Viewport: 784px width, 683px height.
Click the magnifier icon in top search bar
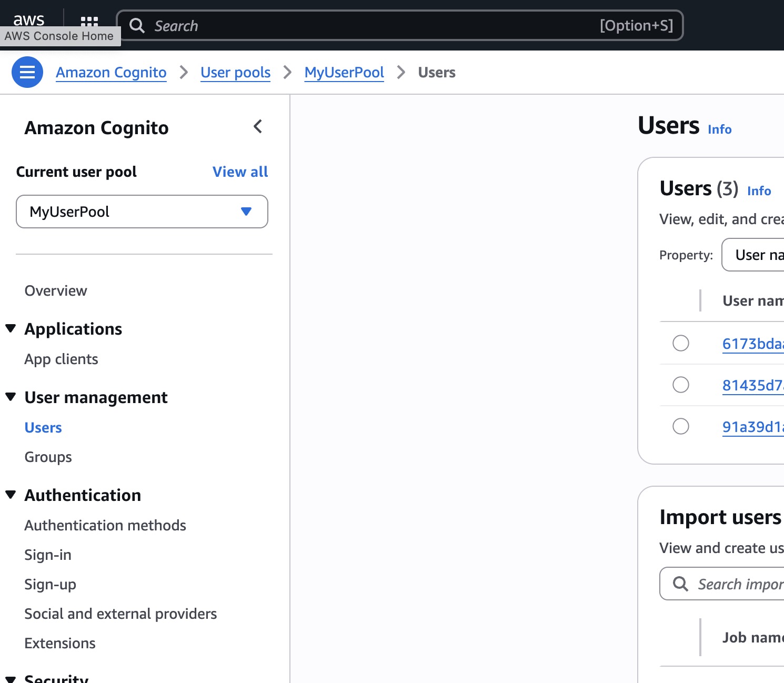click(x=137, y=26)
